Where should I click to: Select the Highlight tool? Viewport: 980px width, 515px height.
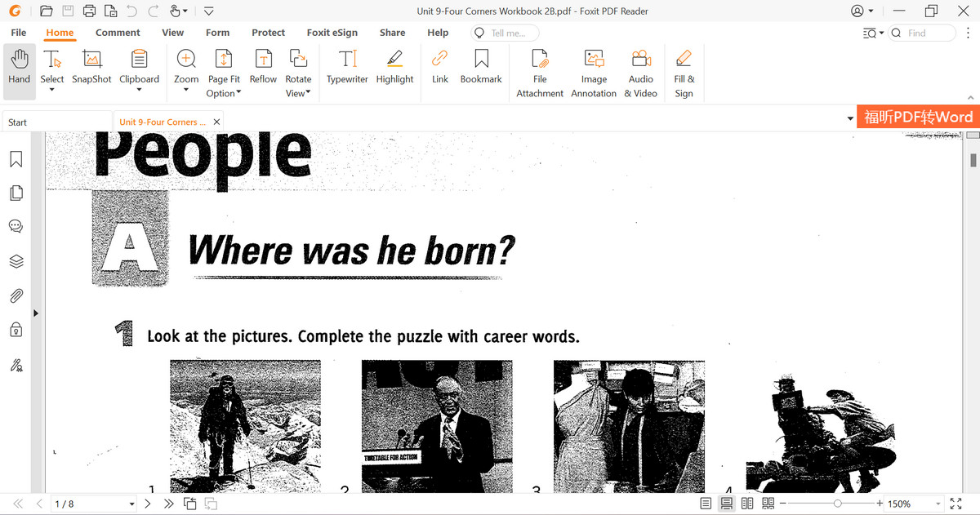pos(394,68)
